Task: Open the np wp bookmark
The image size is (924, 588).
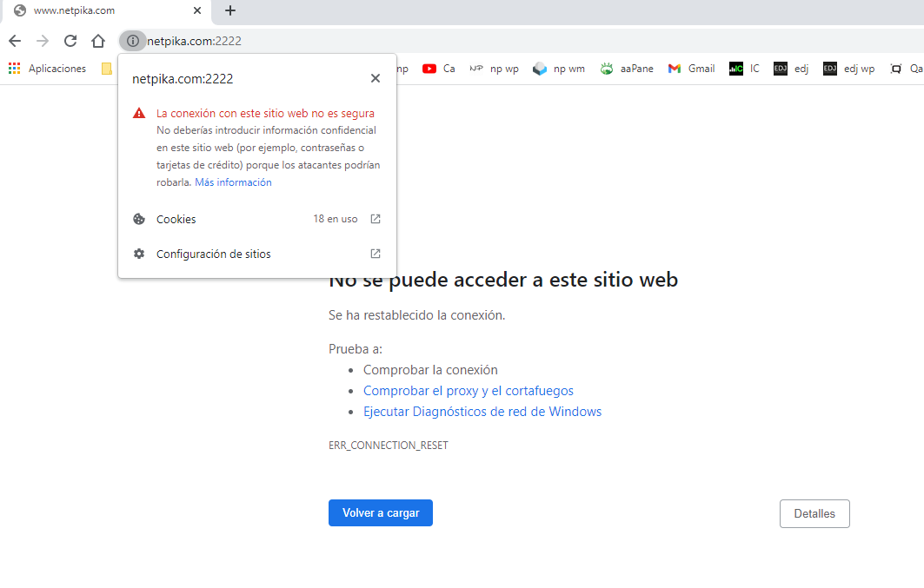Action: (x=495, y=69)
